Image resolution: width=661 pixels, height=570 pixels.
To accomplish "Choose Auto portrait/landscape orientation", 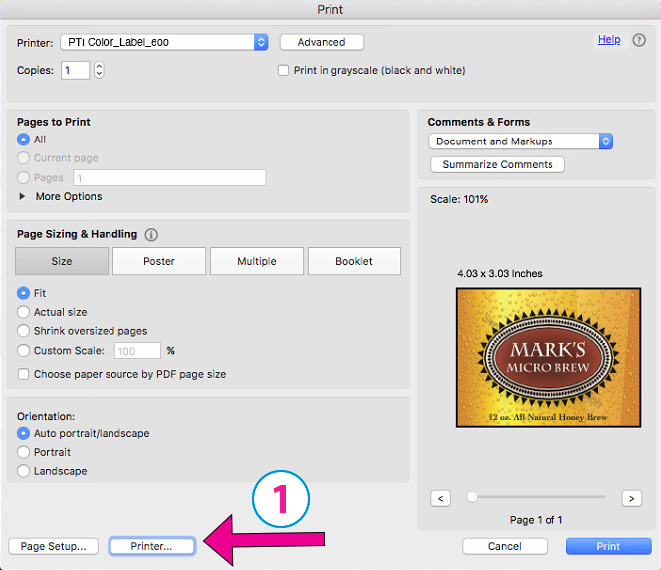I will [23, 433].
